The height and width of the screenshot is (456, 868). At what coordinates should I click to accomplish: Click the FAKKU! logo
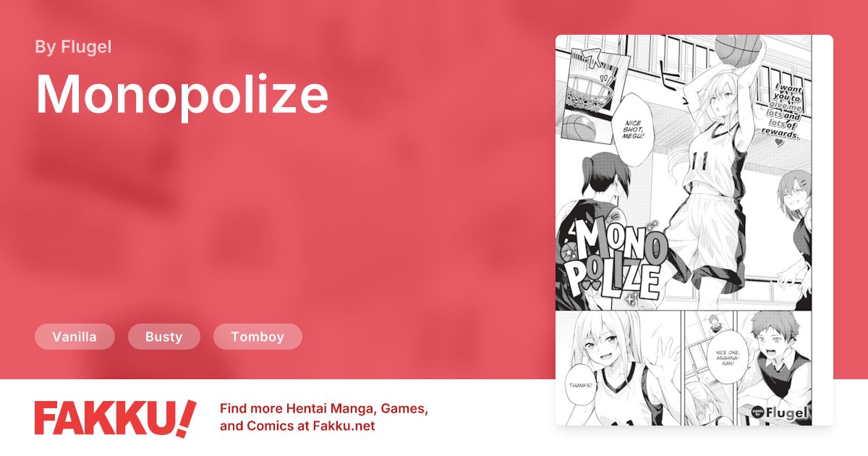115,418
